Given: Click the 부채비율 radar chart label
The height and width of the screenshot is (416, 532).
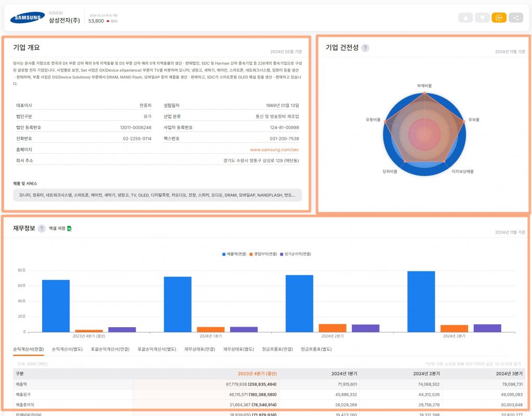Looking at the screenshot, I should 424,86.
